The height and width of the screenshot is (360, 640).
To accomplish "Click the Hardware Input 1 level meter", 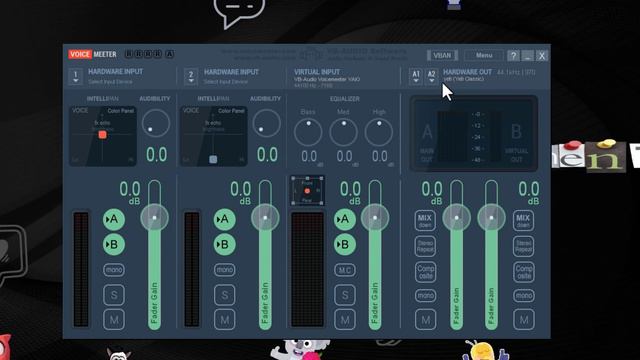I will [x=81, y=269].
